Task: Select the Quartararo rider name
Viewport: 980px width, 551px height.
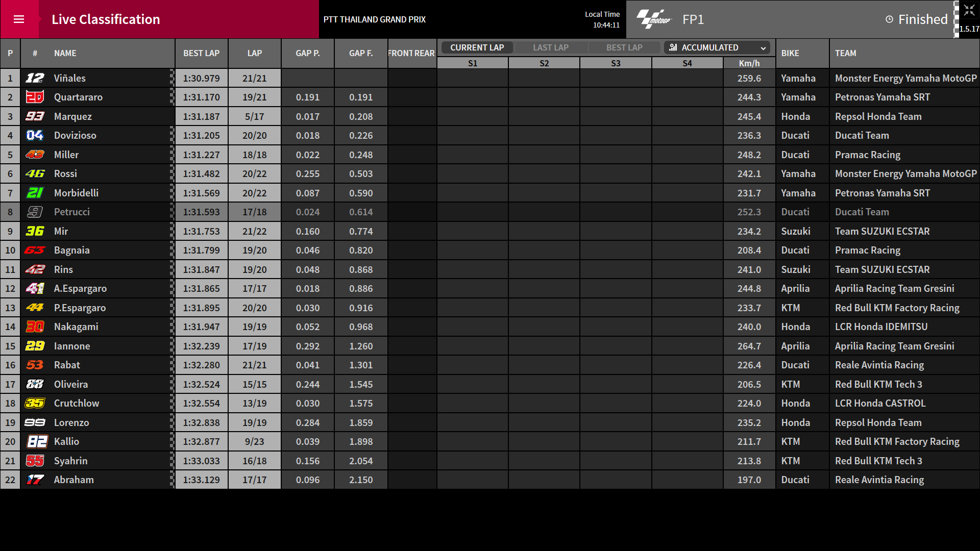Action: tap(78, 97)
